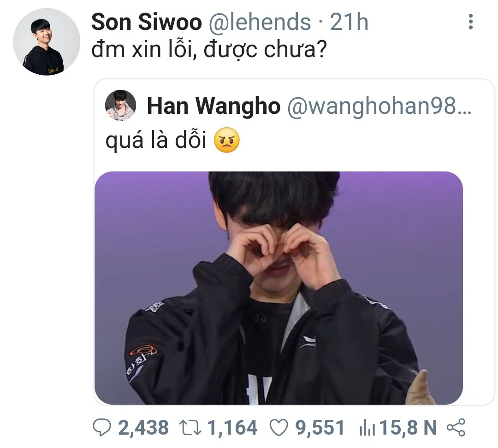The image size is (498, 448).
Task: Visit the @lehends handle
Action: (260, 22)
